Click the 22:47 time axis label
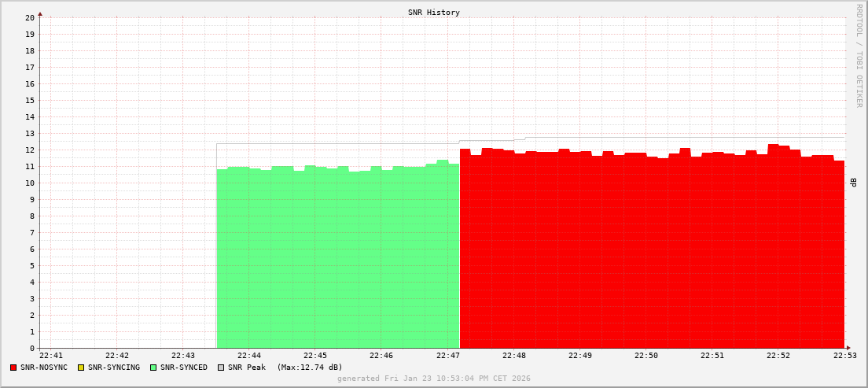 447,356
